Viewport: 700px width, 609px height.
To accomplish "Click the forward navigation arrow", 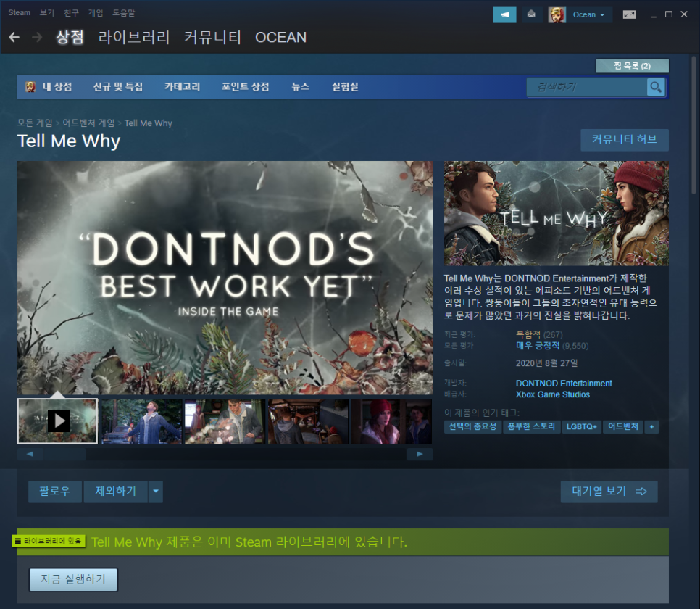I will click(x=37, y=38).
